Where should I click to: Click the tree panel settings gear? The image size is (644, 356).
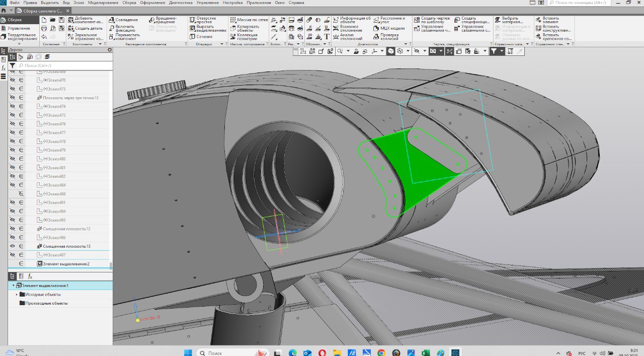click(x=110, y=50)
